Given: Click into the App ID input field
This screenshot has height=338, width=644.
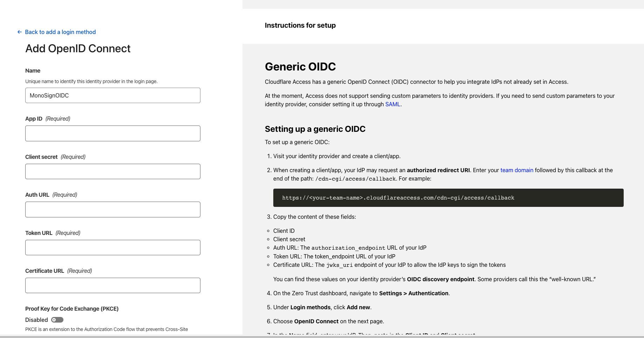Looking at the screenshot, I should pyautogui.click(x=112, y=134).
